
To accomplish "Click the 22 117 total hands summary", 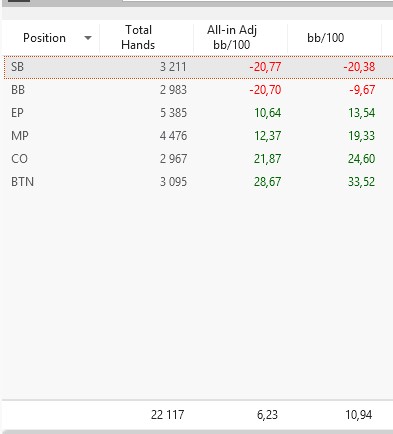I will (x=167, y=415).
